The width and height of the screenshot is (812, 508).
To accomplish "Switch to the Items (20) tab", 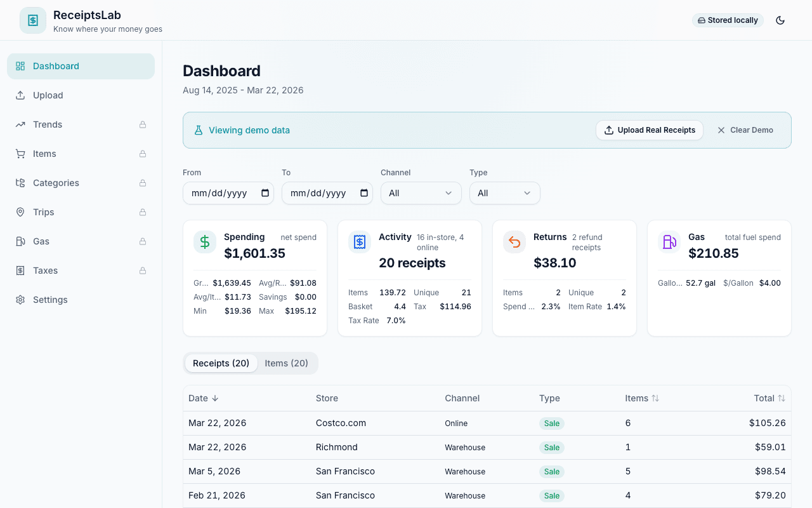I will tap(286, 363).
